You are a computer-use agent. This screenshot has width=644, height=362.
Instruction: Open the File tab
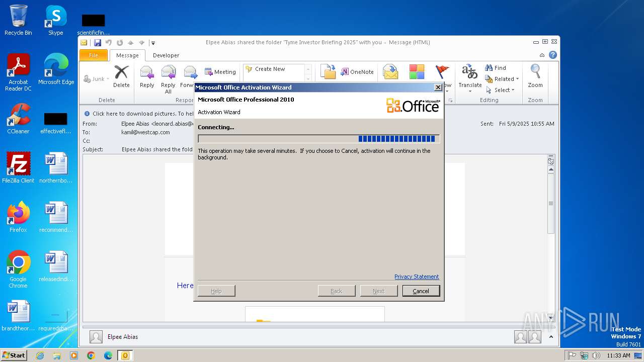(94, 55)
